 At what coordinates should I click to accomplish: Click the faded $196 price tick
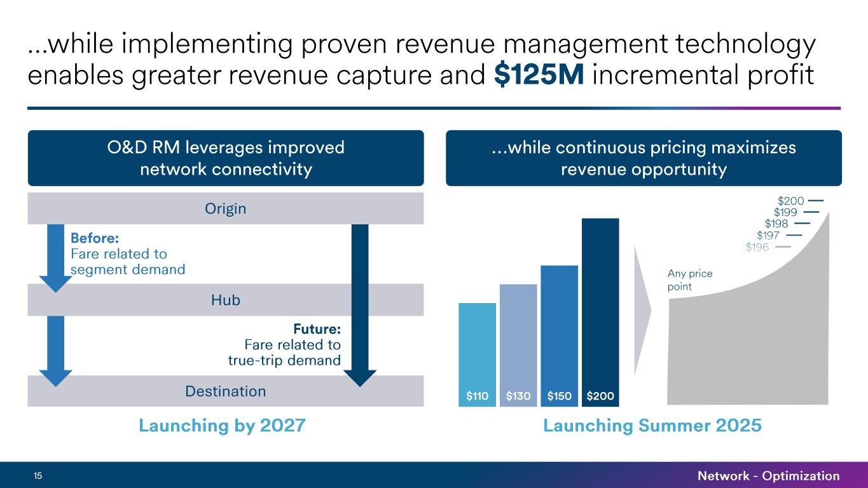click(757, 247)
